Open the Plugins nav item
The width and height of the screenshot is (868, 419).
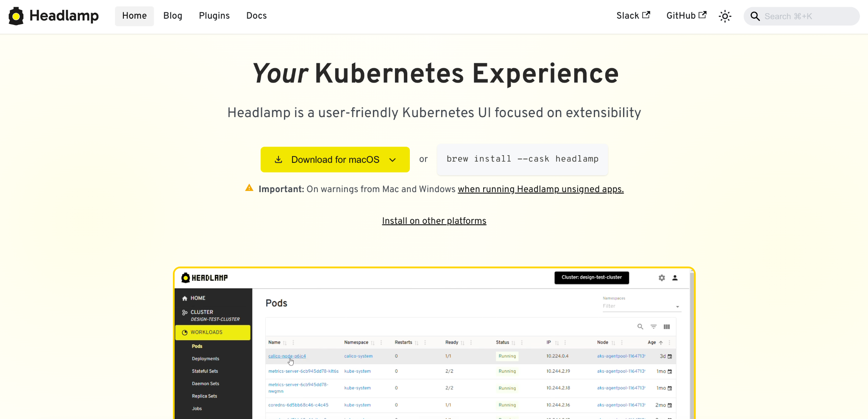(214, 16)
